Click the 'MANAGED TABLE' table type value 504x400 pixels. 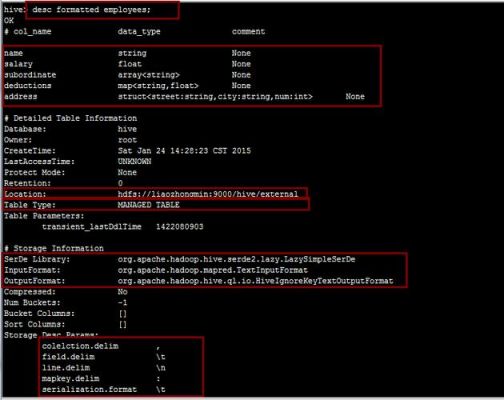point(149,205)
